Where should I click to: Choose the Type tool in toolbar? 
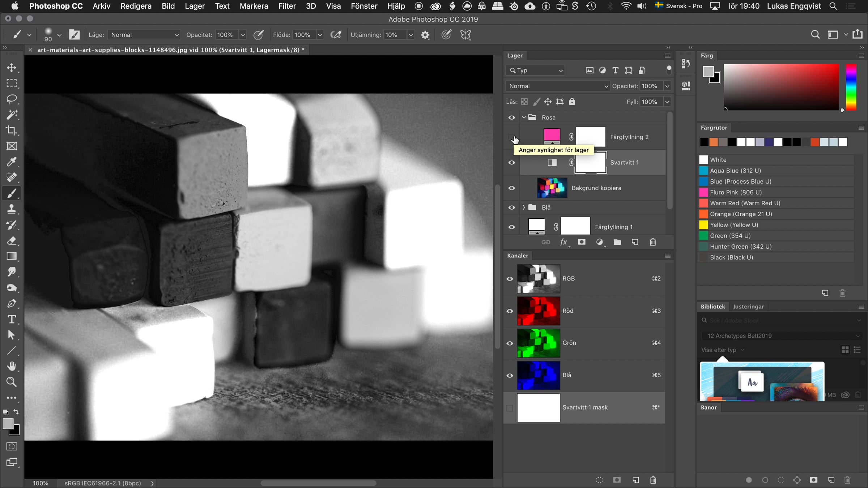(x=12, y=319)
